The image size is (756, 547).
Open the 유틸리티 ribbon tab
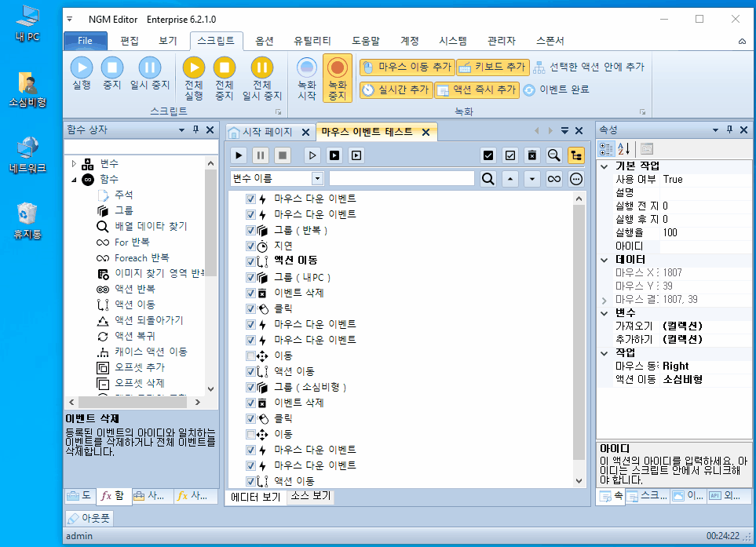click(312, 41)
